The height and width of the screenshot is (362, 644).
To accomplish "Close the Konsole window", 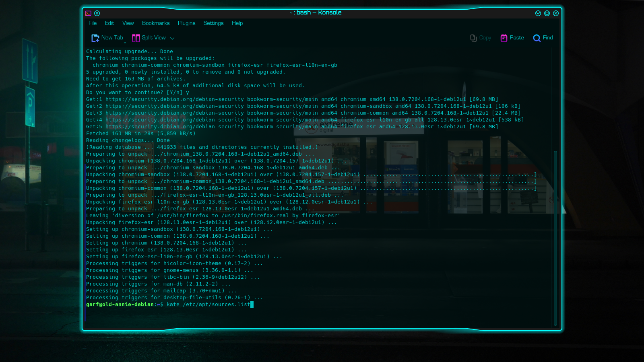I will pos(556,13).
